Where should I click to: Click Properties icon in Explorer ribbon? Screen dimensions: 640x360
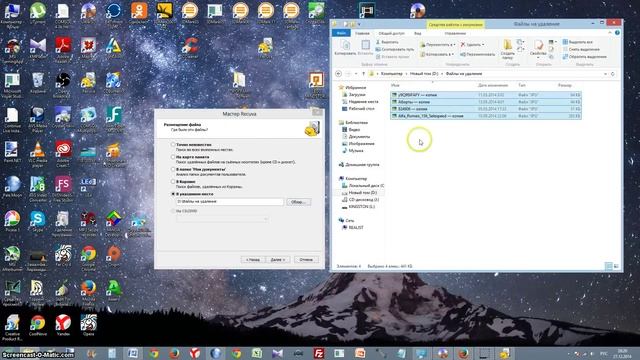coord(538,48)
